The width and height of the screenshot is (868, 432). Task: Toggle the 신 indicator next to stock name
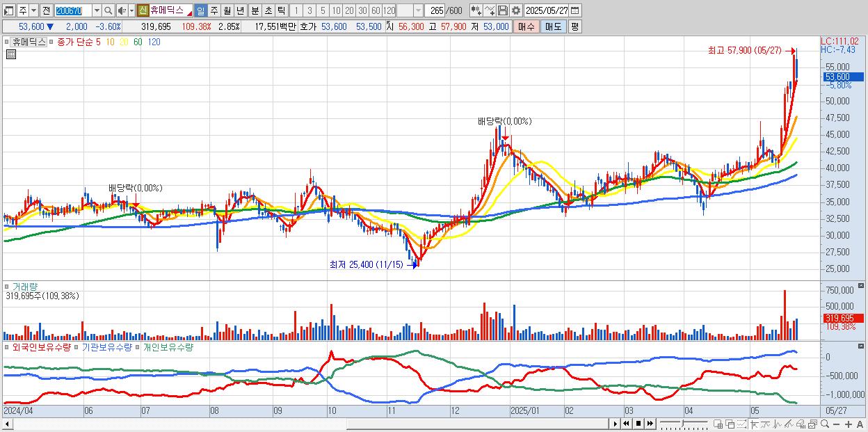click(x=143, y=10)
